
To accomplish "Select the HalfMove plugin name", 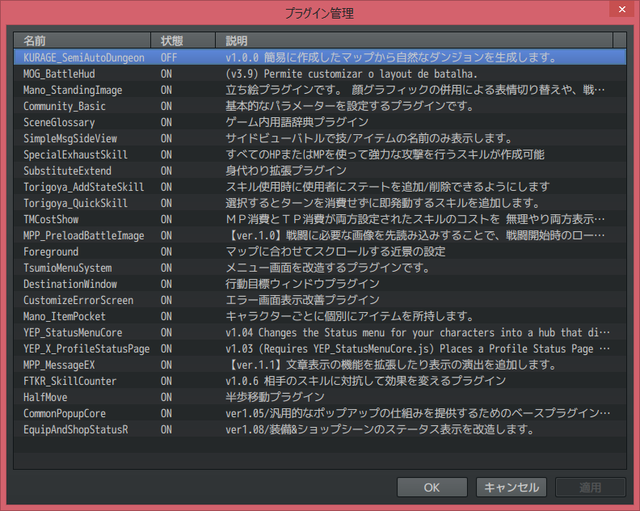I will click(x=45, y=397).
